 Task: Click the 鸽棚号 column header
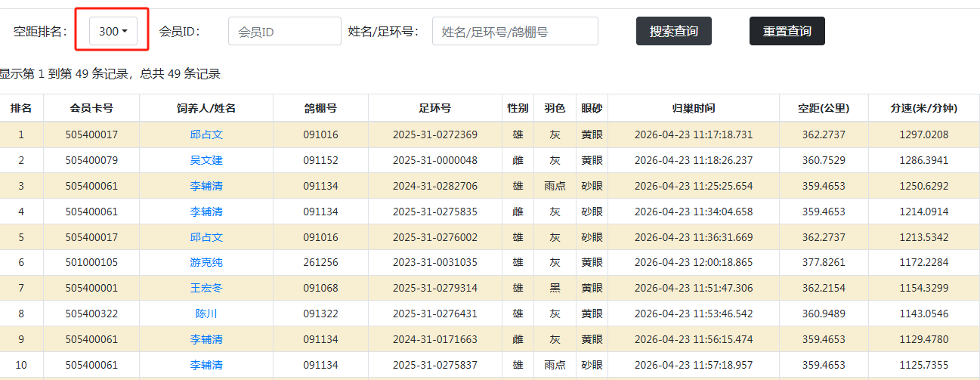tap(320, 108)
